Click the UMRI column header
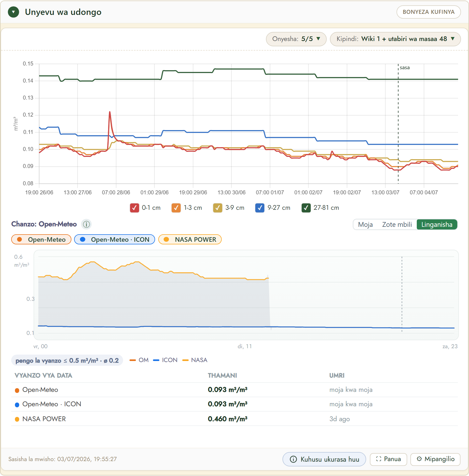Screen dimensions: 469x476 (x=337, y=375)
